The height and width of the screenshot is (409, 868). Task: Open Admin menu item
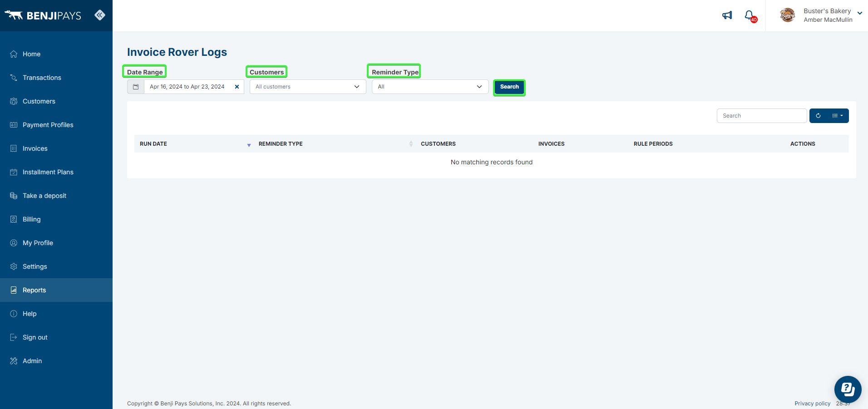tap(56, 361)
